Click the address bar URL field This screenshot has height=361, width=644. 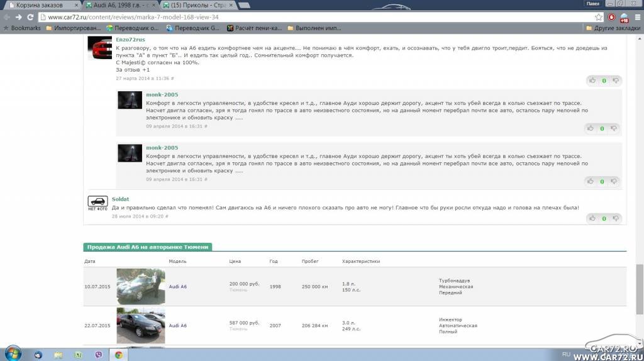coord(316,17)
